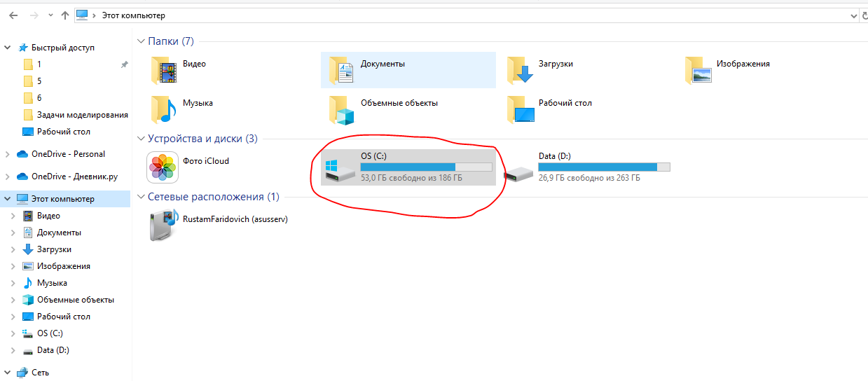
Task: Select Рабочий стол under quick access
Action: tap(63, 132)
